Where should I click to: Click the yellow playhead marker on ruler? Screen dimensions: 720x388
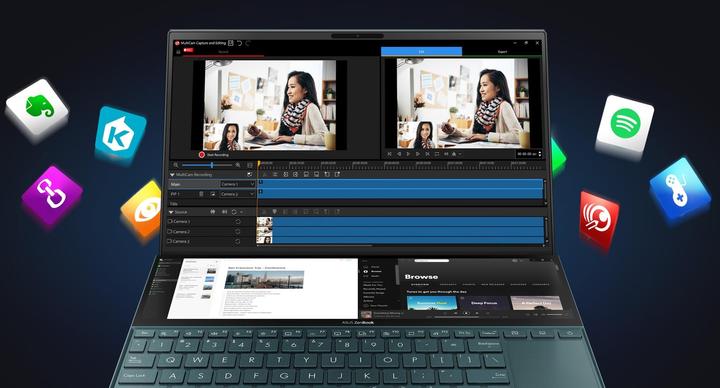(259, 163)
